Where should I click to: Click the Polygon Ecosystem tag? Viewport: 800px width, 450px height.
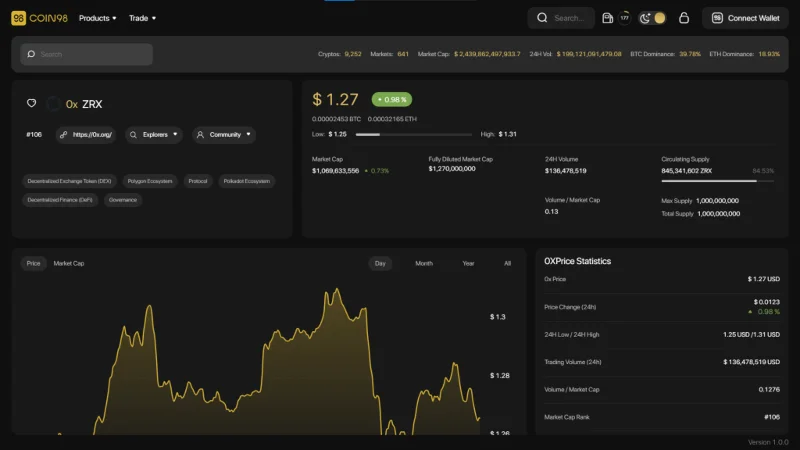[x=150, y=181]
